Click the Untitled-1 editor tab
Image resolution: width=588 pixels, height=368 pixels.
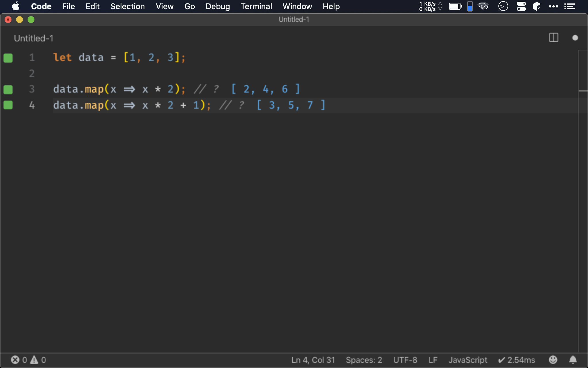click(x=34, y=38)
